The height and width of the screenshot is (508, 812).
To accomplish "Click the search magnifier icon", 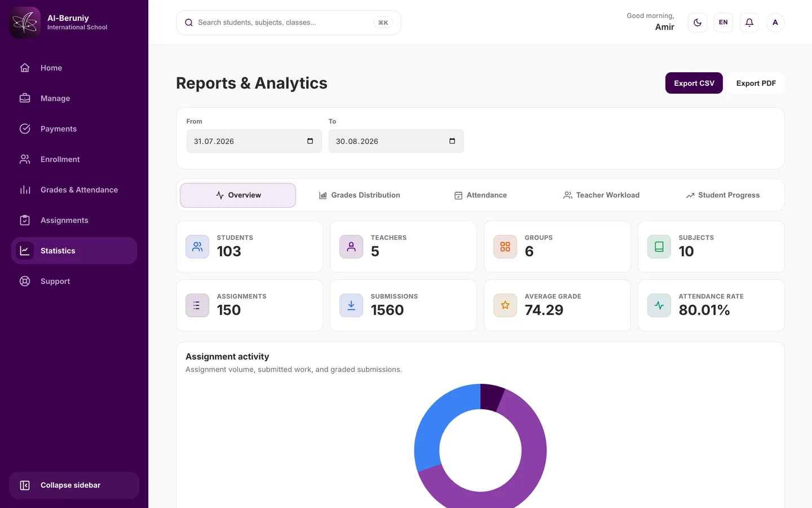I will [x=189, y=23].
